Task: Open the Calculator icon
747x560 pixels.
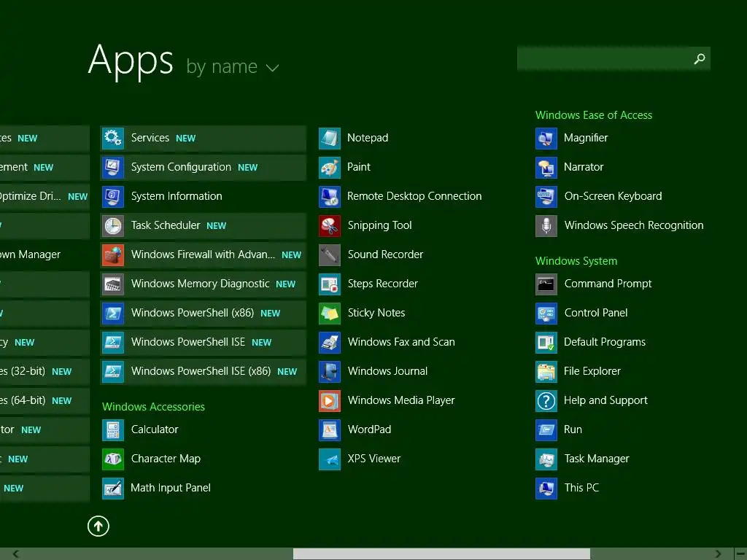Action: click(113, 429)
